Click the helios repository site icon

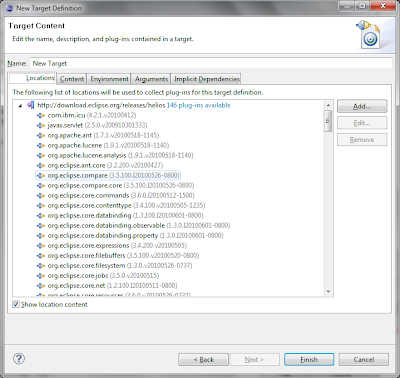[x=30, y=105]
